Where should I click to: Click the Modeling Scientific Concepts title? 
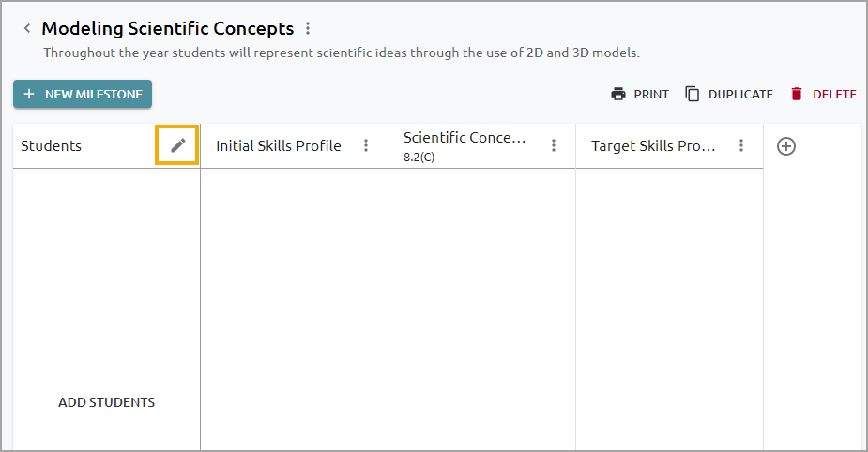pos(168,28)
